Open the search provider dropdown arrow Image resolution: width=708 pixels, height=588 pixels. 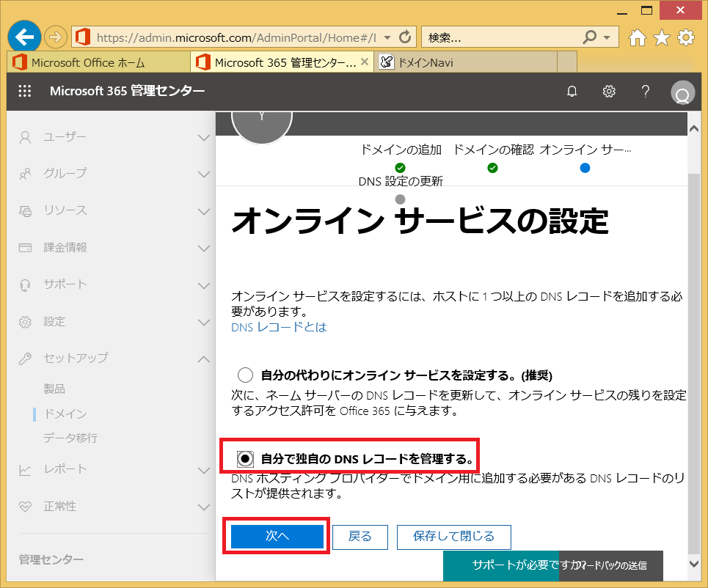click(607, 38)
